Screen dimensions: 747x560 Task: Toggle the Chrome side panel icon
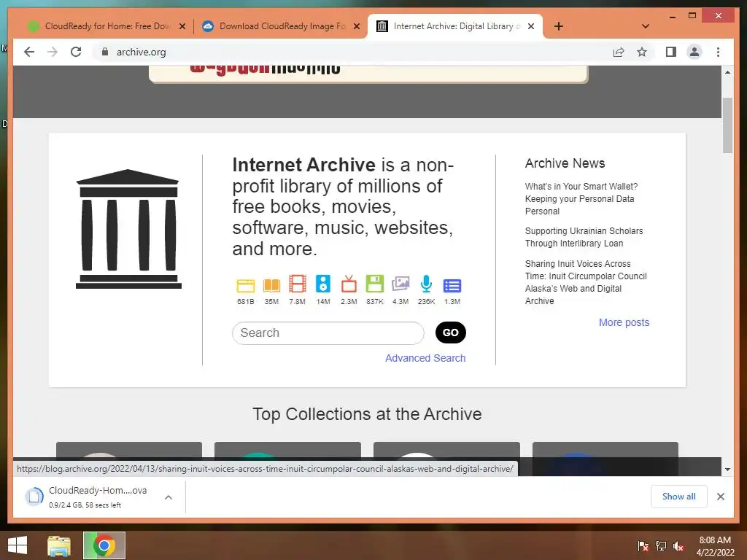(x=671, y=52)
